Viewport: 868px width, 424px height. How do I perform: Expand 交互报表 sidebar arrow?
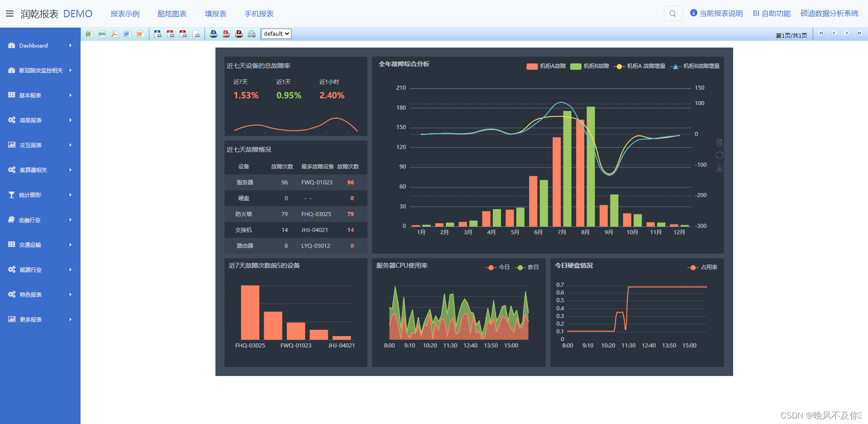tap(71, 145)
